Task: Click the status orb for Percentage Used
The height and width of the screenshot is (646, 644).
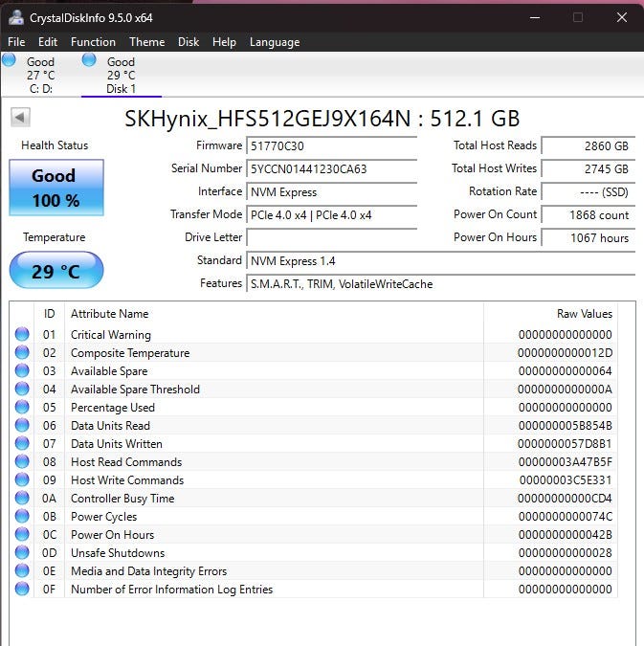Action: click(22, 407)
